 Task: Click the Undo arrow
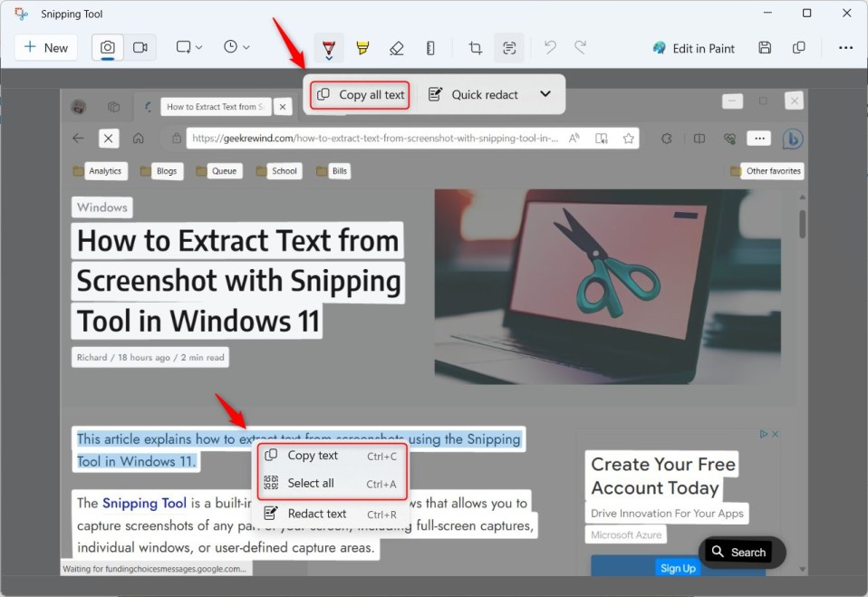(x=550, y=48)
